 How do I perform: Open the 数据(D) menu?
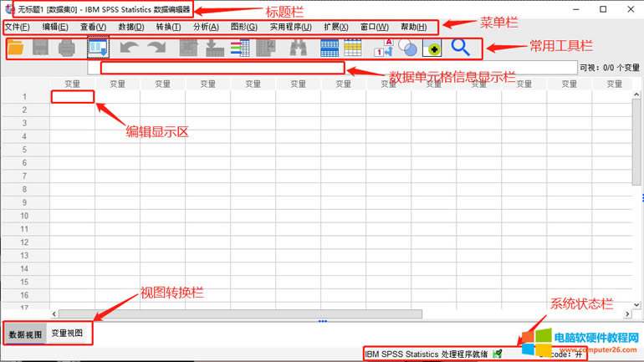pyautogui.click(x=131, y=27)
